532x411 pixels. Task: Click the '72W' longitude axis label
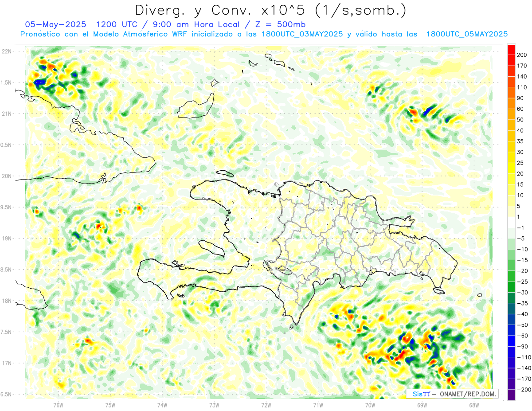tap(266, 404)
